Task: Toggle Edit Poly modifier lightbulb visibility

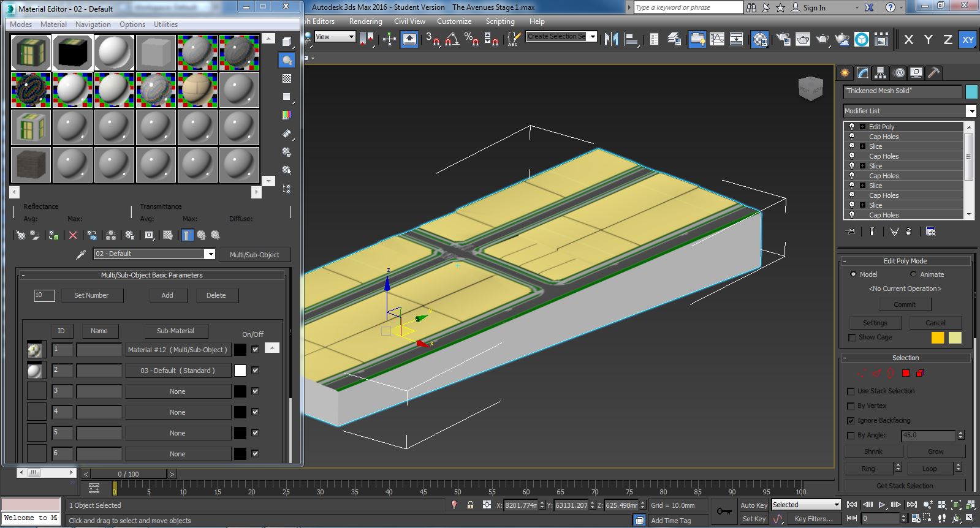Action: click(851, 127)
